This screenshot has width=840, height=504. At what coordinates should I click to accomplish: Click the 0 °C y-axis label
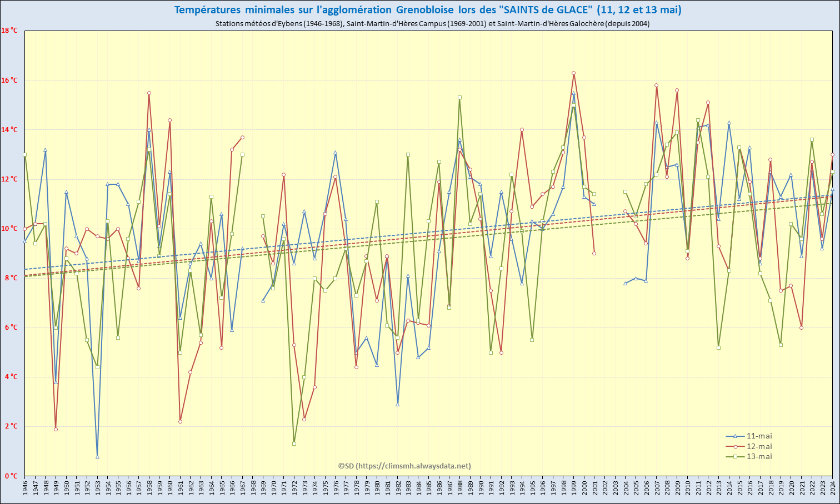coord(11,476)
